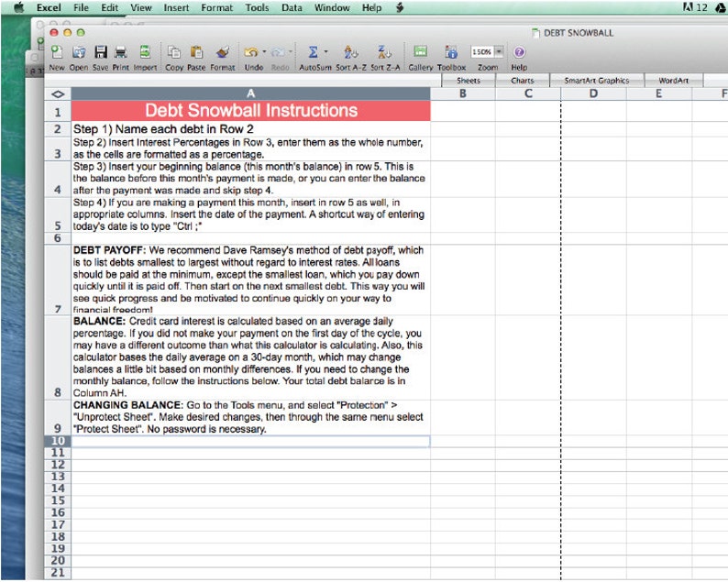Click the green zoom window button
The width and height of the screenshot is (728, 582).
click(x=81, y=32)
